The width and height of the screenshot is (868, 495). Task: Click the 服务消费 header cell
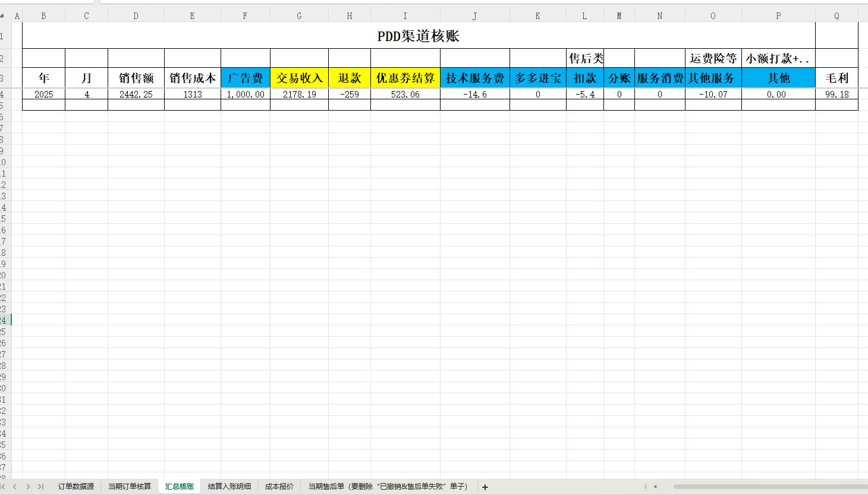pyautogui.click(x=660, y=78)
